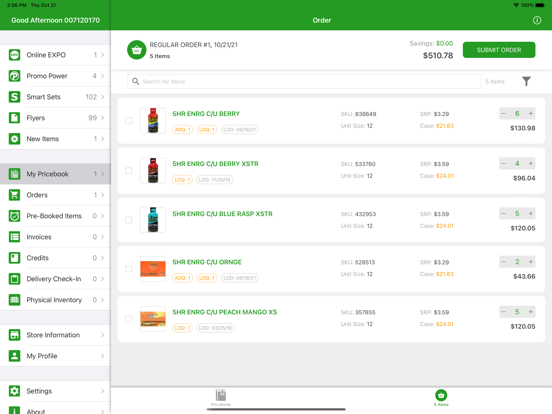The height and width of the screenshot is (414, 552).
Task: Expand the My Profile chevron
Action: pos(102,356)
